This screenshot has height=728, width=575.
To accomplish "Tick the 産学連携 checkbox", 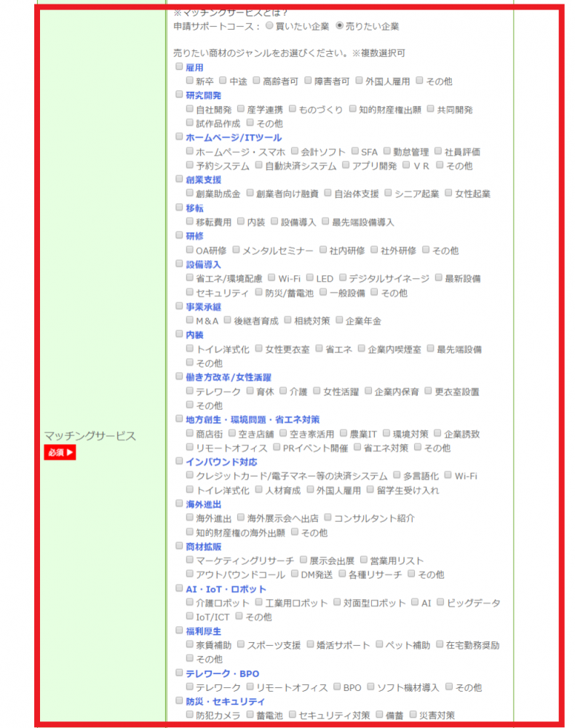I will 240,109.
